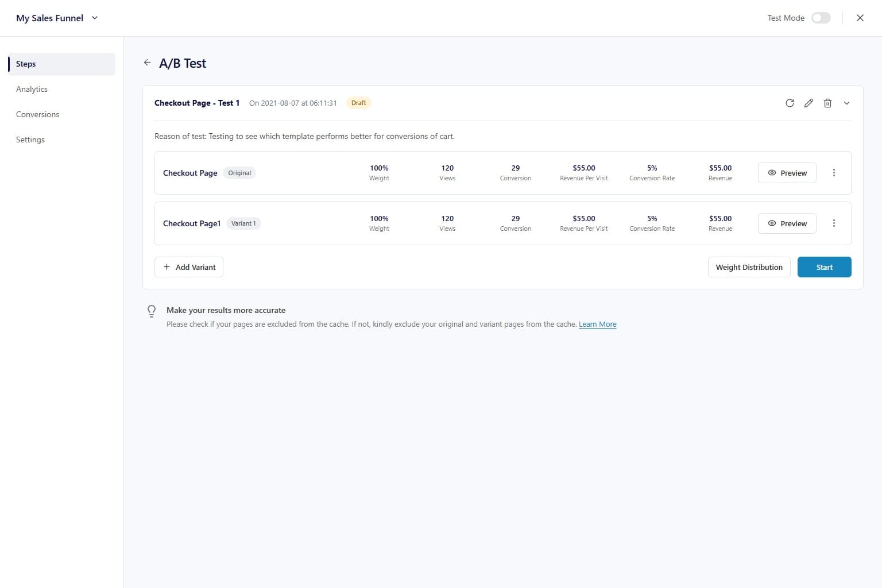
Task: Click the 'Reason of test' description text
Action: click(304, 136)
